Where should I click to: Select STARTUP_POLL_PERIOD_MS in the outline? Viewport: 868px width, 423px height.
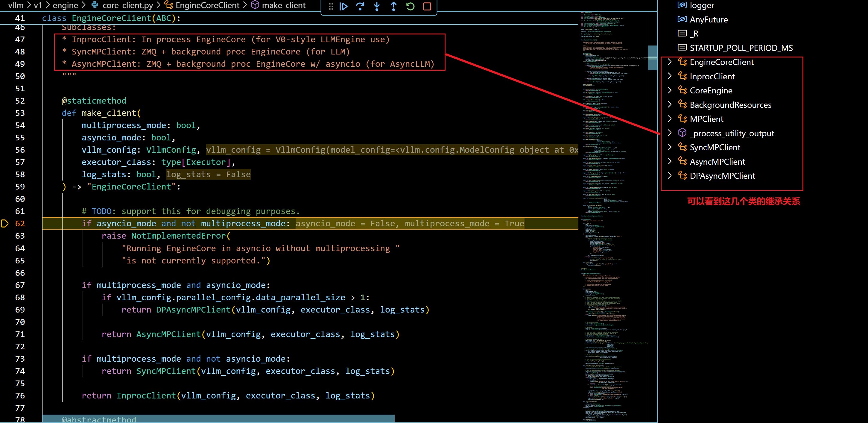pyautogui.click(x=741, y=48)
